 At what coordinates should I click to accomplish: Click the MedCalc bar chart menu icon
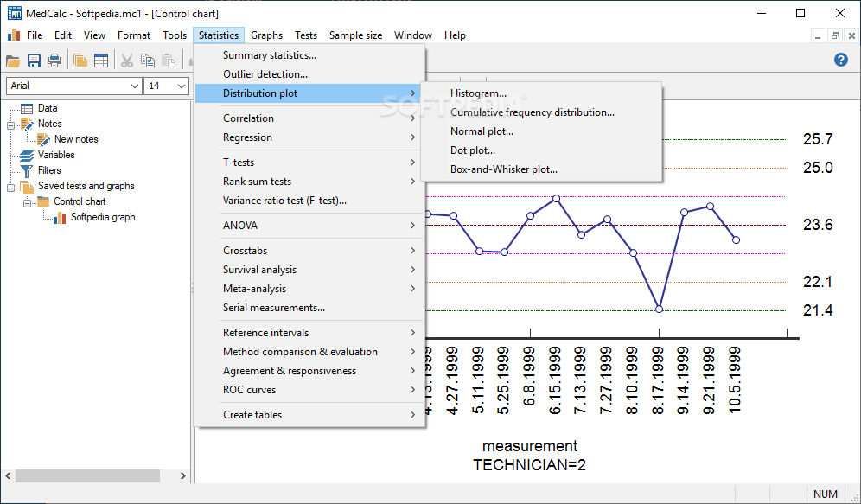pyautogui.click(x=14, y=35)
